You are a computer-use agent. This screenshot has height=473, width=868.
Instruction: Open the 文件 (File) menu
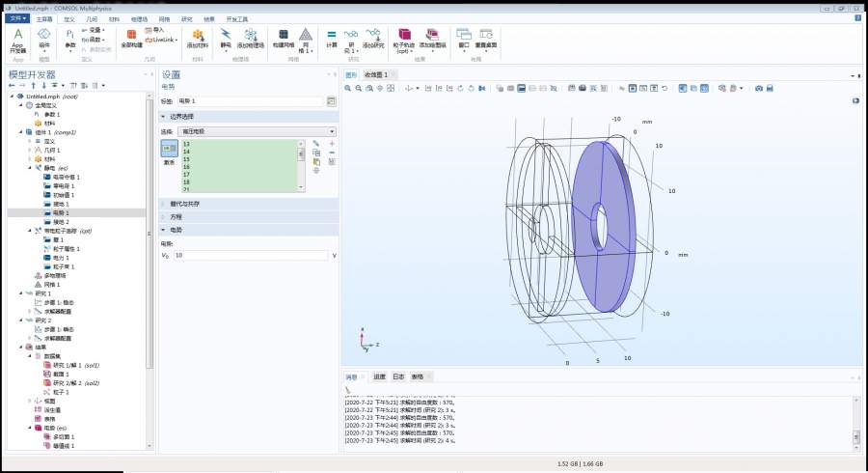coord(18,18)
